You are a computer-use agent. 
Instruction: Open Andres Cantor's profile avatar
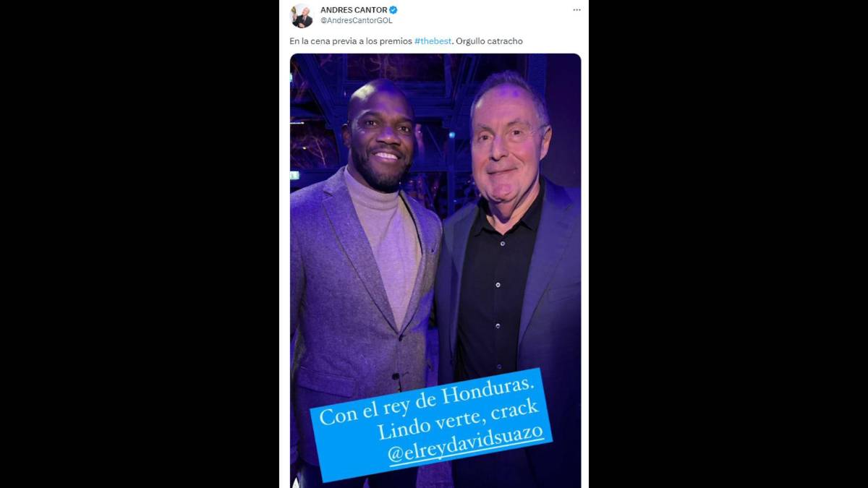[302, 16]
